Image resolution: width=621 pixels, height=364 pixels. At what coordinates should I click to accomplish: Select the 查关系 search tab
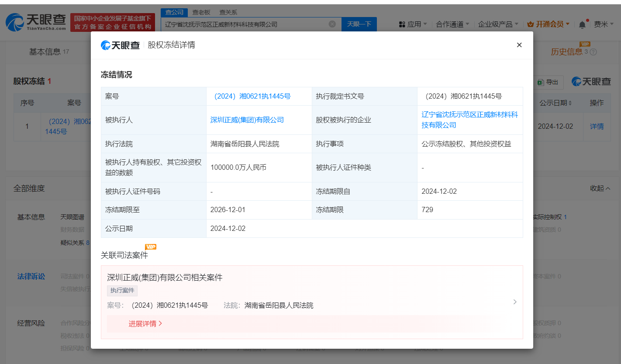coord(228,12)
